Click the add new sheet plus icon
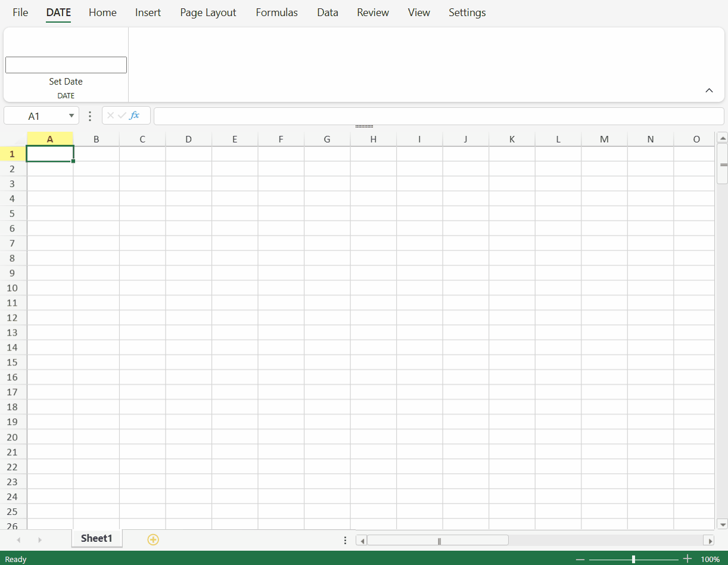The height and width of the screenshot is (565, 728). (x=153, y=539)
